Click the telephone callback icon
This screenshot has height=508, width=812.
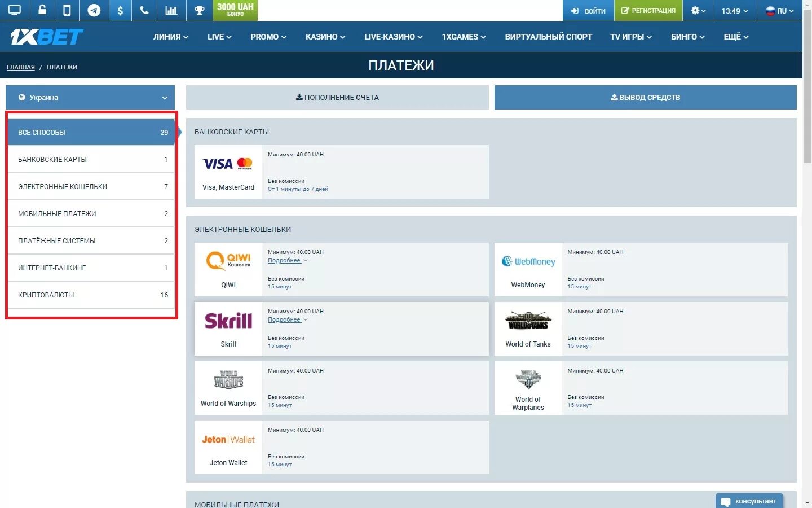144,10
